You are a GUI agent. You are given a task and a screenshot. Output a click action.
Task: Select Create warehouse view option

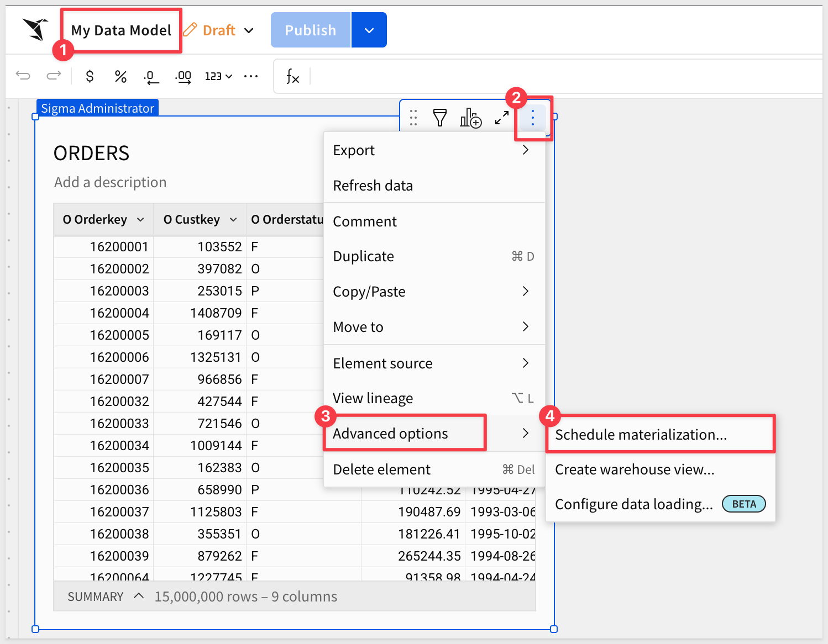[634, 469]
